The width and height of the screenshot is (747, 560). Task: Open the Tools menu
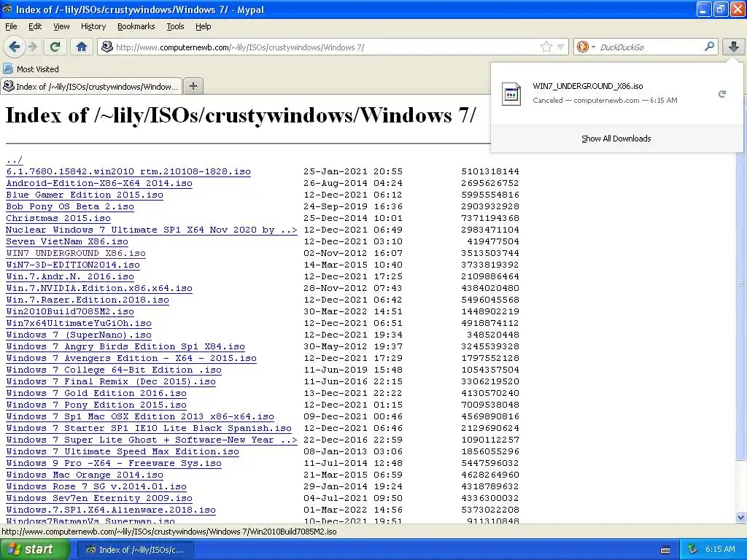(175, 26)
